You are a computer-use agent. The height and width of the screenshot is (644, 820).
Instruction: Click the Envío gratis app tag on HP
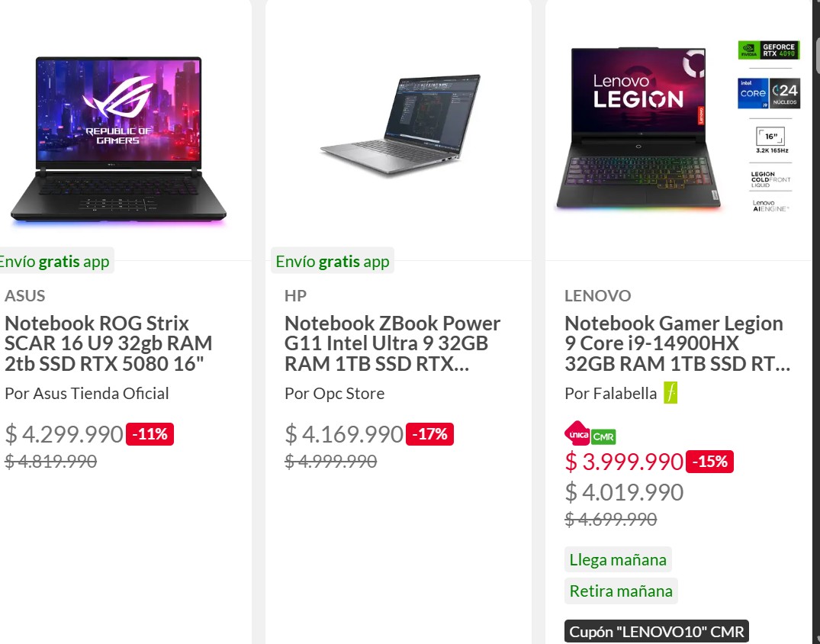click(333, 262)
